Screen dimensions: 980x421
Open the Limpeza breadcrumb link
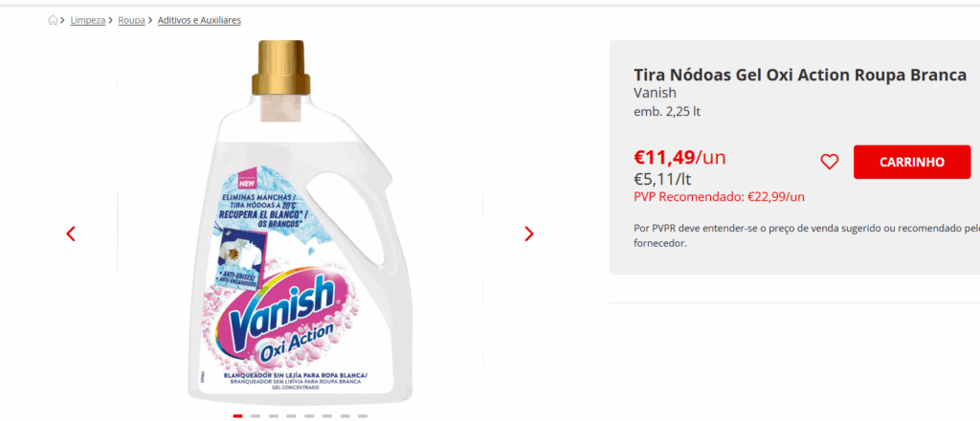(x=88, y=20)
